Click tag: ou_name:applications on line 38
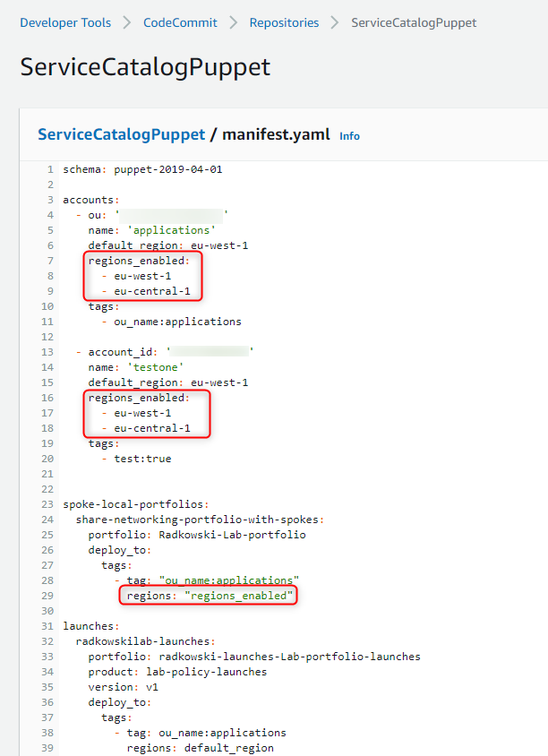 (206, 733)
